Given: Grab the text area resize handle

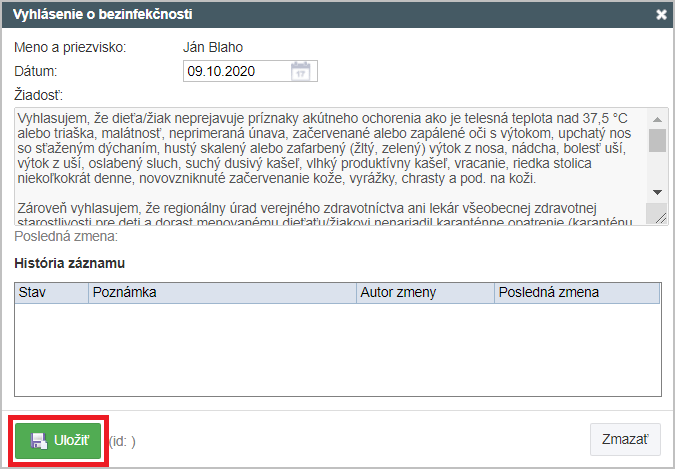Looking at the screenshot, I should pyautogui.click(x=657, y=216).
